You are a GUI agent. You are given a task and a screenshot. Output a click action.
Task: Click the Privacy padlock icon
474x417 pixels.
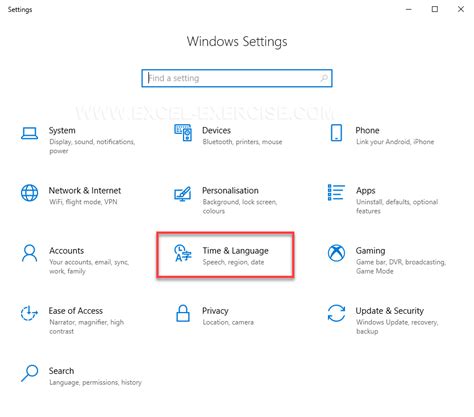tap(183, 313)
